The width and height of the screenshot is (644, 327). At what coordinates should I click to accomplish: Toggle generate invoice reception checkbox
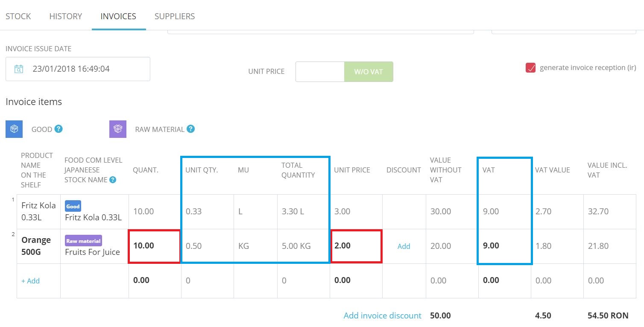click(x=530, y=68)
